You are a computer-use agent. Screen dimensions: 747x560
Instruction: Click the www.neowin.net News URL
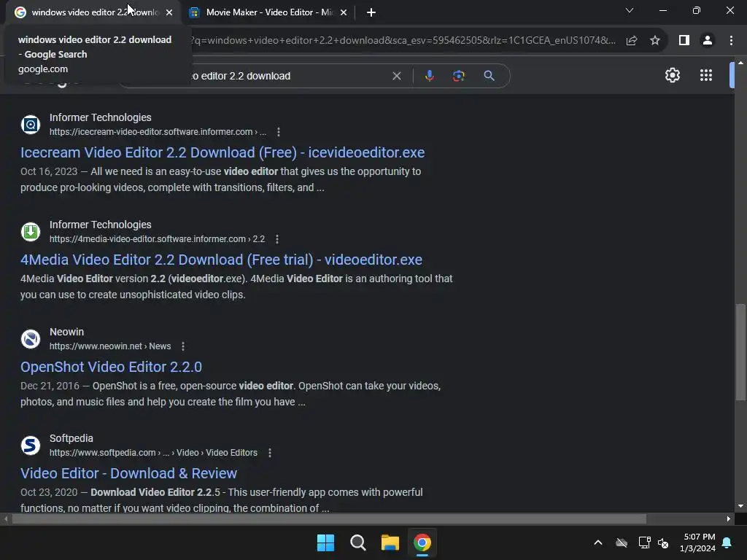coord(110,346)
